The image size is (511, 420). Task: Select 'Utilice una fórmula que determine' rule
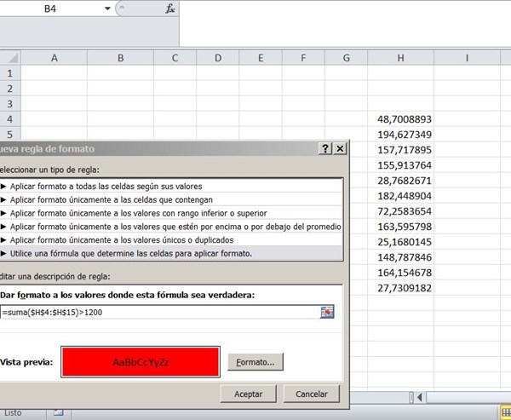171,253
